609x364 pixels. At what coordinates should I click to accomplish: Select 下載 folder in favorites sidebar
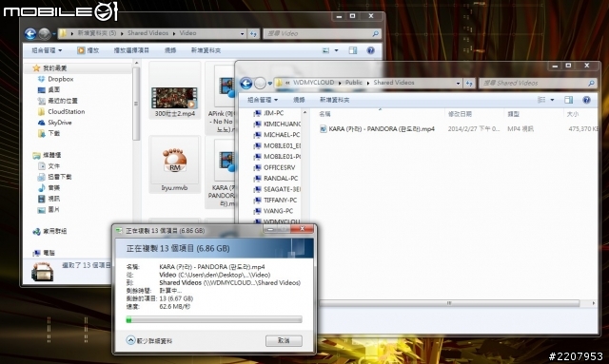point(49,133)
